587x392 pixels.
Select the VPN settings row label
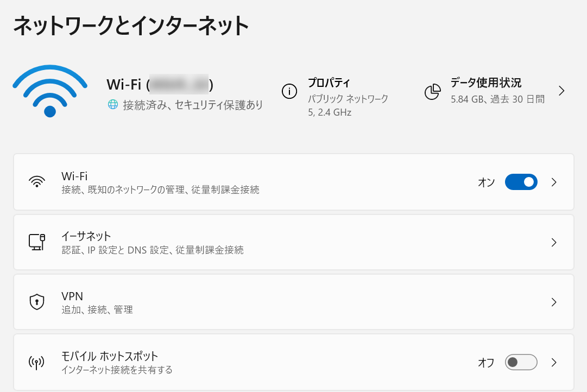pos(72,296)
